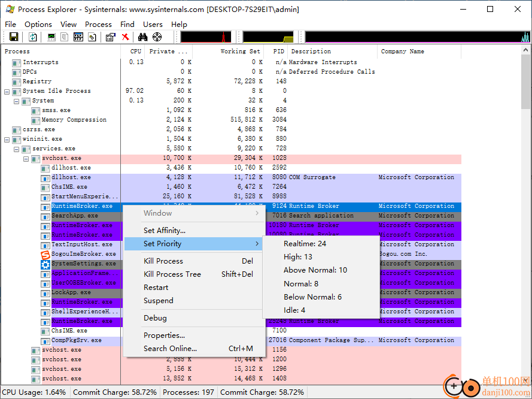532x399 pixels.
Task: Click the icon beside TextInputHost.exe
Action: click(x=45, y=245)
